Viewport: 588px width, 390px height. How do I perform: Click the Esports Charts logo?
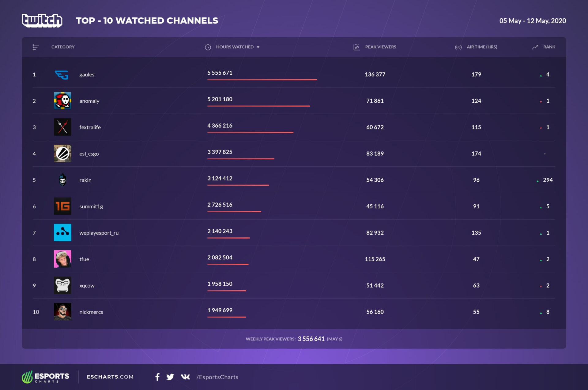click(45, 377)
